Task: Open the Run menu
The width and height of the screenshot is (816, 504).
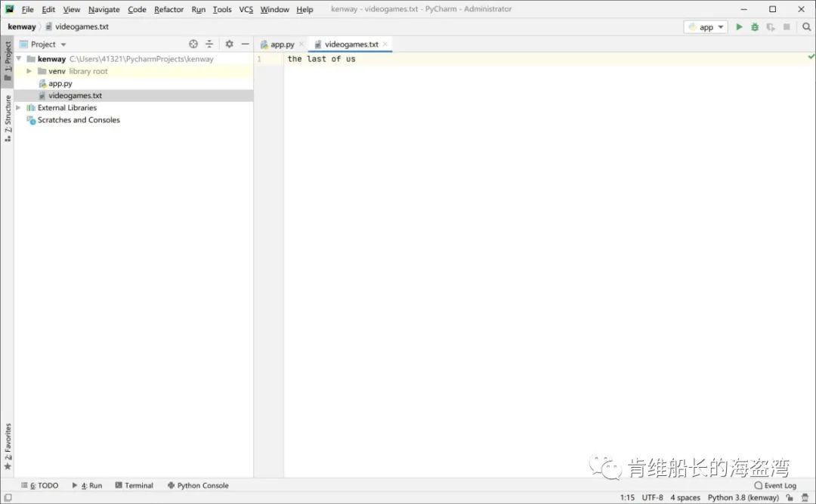Action: [198, 9]
